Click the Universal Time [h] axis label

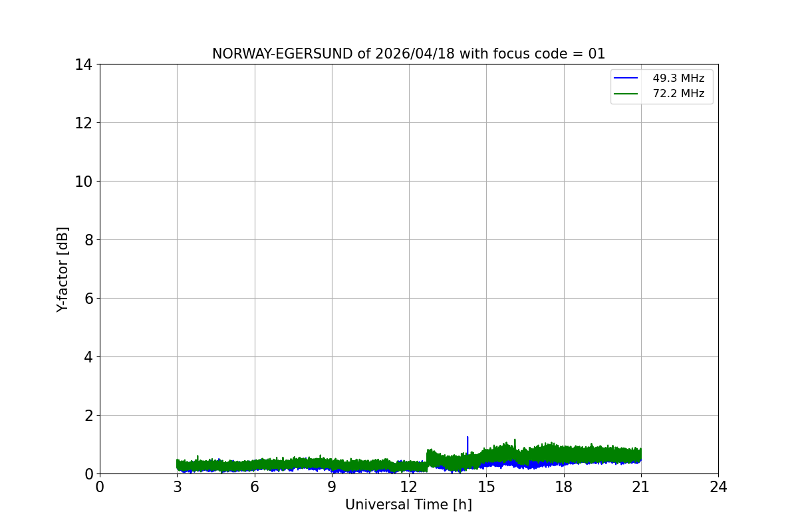(408, 505)
